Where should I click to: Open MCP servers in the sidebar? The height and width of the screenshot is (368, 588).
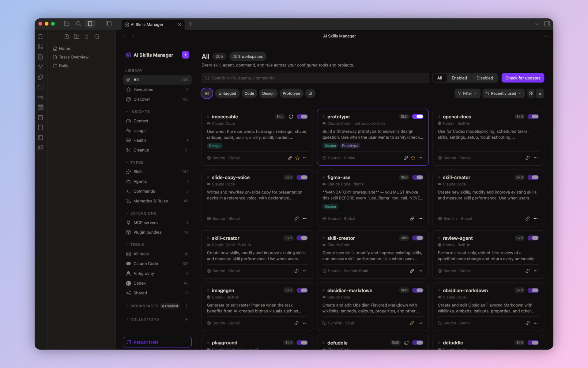point(157,223)
